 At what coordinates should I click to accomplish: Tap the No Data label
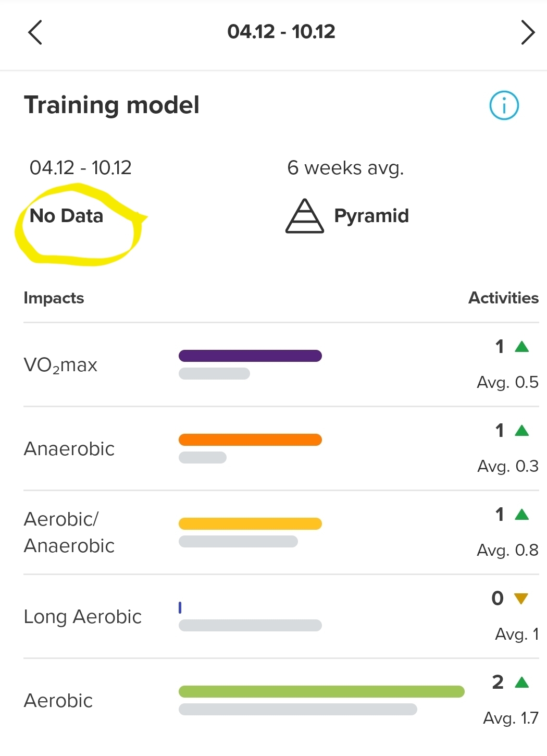click(67, 216)
